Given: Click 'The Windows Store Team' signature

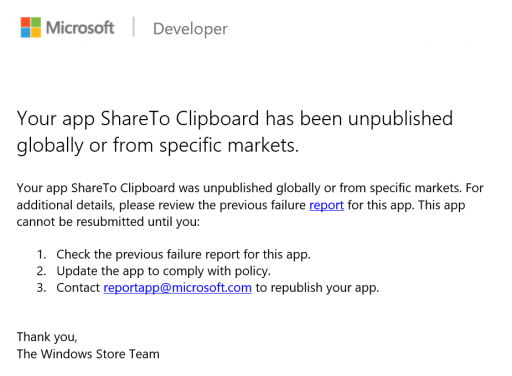Looking at the screenshot, I should 88,354.
